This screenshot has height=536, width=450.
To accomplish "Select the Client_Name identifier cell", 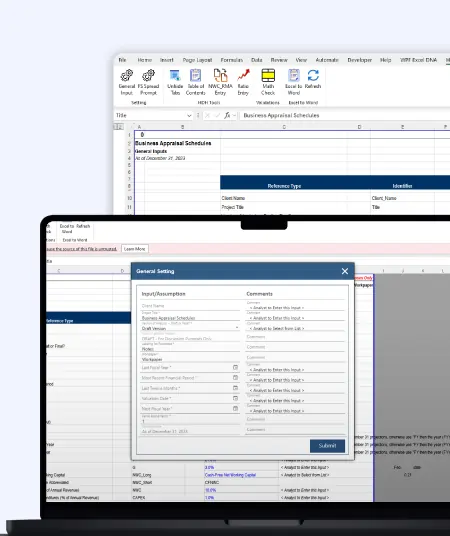I will pyautogui.click(x=384, y=198).
